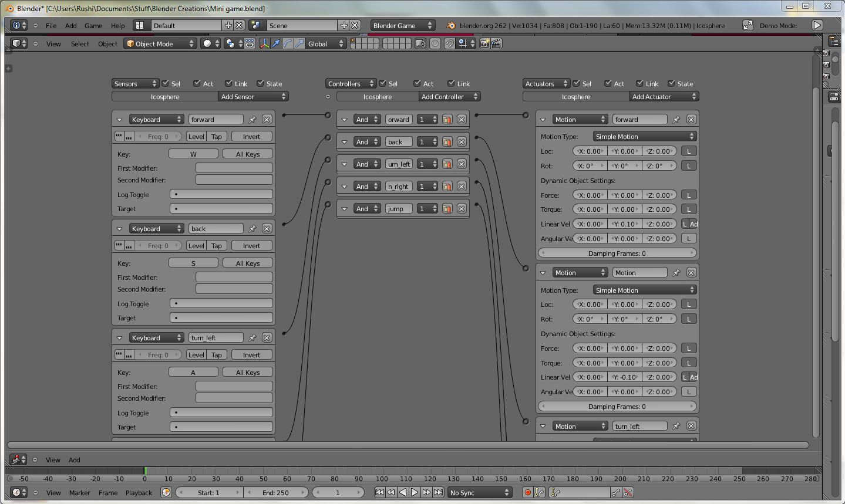
Task: Click All Keys on the back sensor
Action: [248, 263]
